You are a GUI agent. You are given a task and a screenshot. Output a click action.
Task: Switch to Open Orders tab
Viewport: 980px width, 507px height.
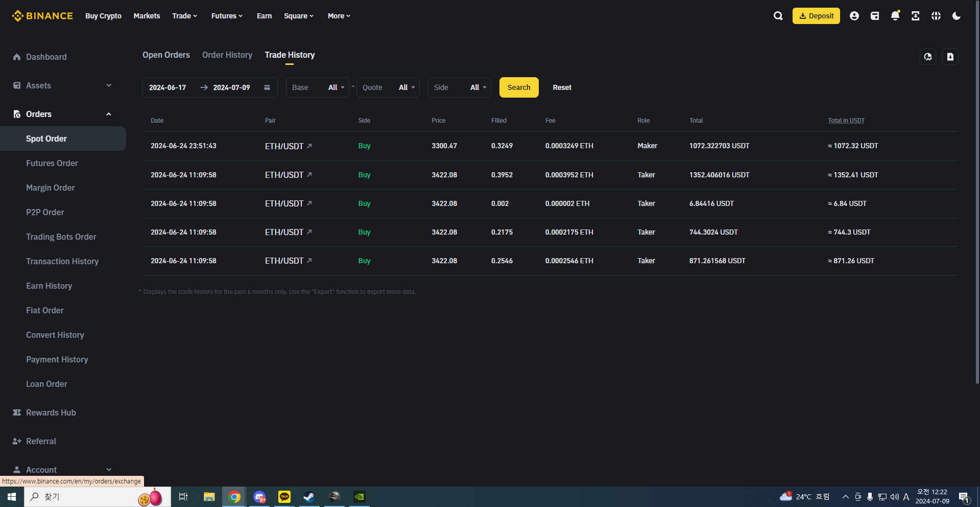166,55
